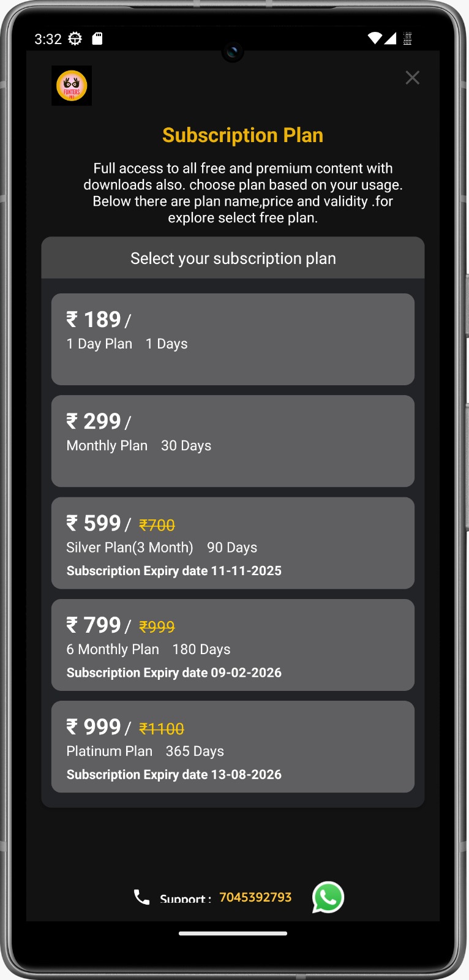Open WhatsApp support chat
The height and width of the screenshot is (980, 469).
328,897
